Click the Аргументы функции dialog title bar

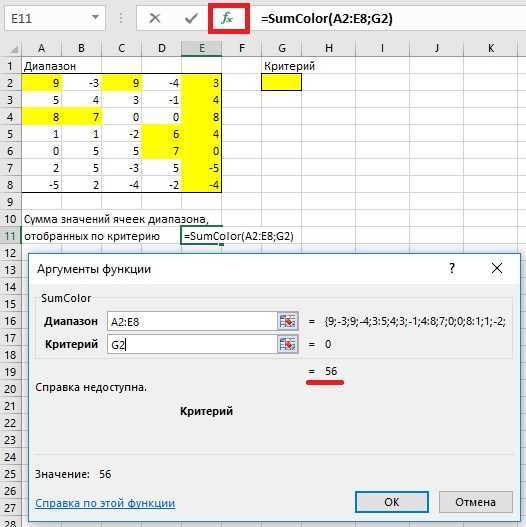235,269
